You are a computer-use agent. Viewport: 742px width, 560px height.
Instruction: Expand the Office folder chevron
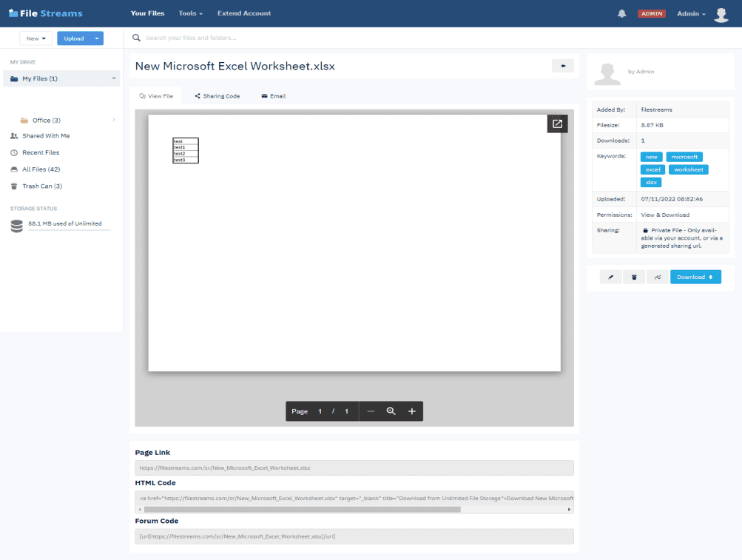coord(114,120)
